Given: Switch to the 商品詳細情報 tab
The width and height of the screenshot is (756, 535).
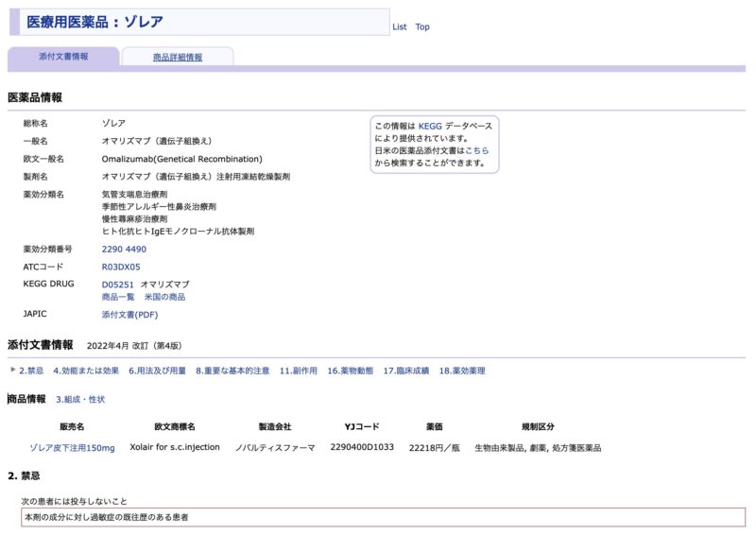Looking at the screenshot, I should [177, 58].
